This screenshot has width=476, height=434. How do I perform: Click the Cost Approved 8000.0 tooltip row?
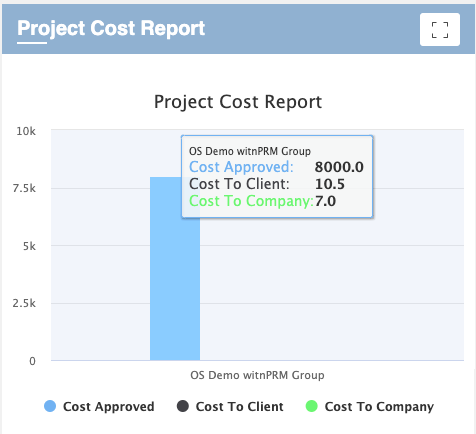click(x=276, y=167)
